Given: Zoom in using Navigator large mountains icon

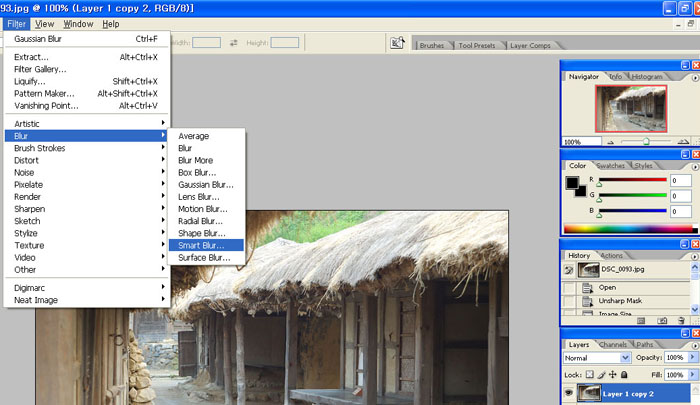Looking at the screenshot, I should click(683, 142).
